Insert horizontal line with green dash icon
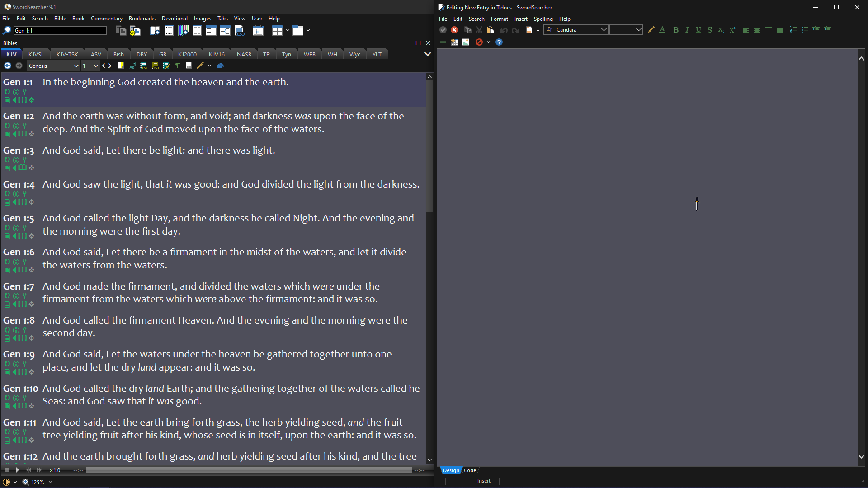Image resolution: width=868 pixels, height=488 pixels. tap(443, 42)
